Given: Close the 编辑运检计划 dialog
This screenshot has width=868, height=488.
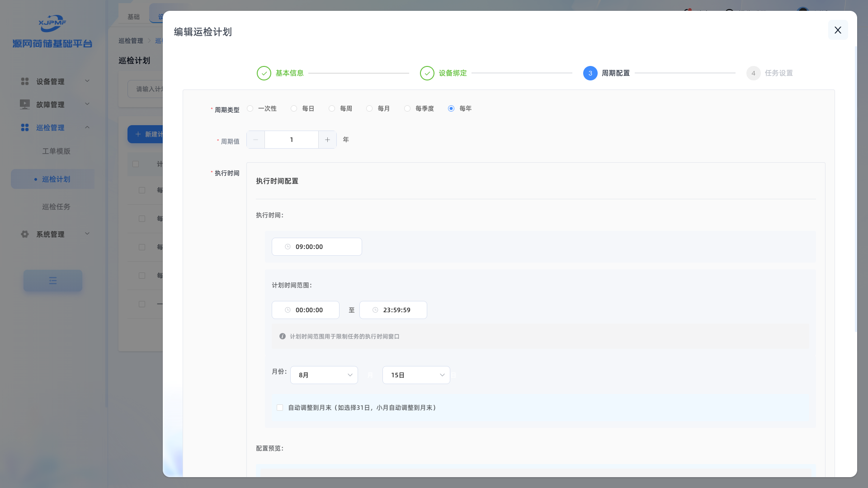Looking at the screenshot, I should (838, 30).
